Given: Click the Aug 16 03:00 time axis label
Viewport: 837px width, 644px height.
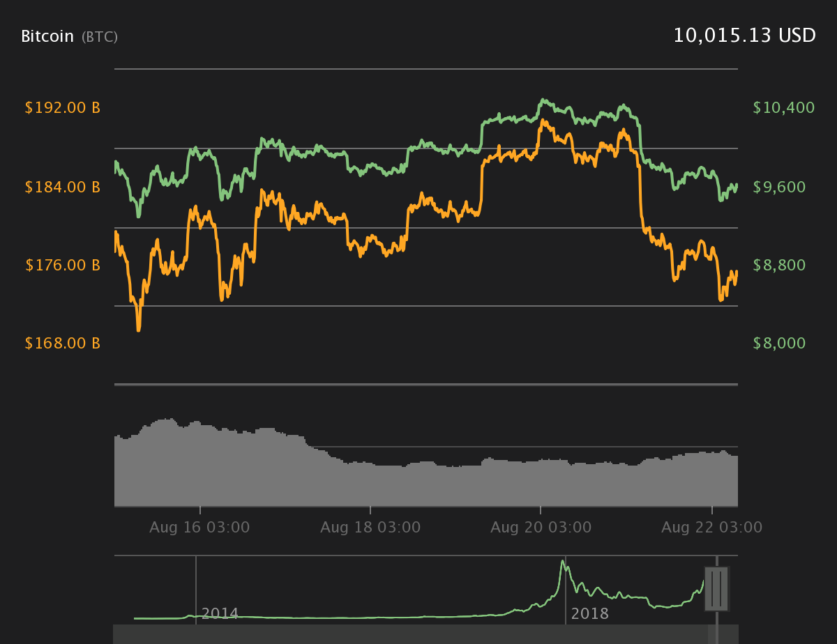Looking at the screenshot, I should click(199, 527).
